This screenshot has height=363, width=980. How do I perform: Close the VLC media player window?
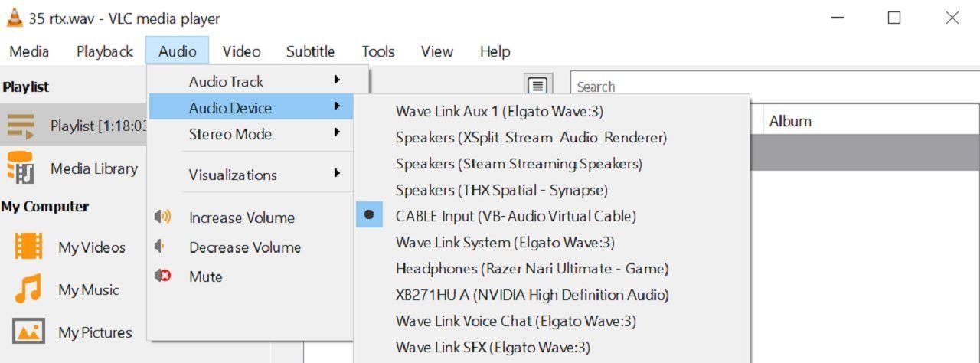pyautogui.click(x=952, y=18)
